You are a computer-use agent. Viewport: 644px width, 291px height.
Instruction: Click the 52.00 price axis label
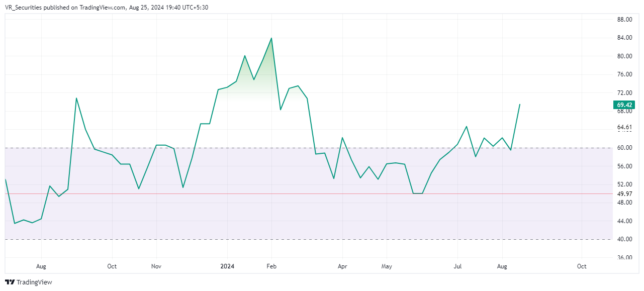pos(624,184)
